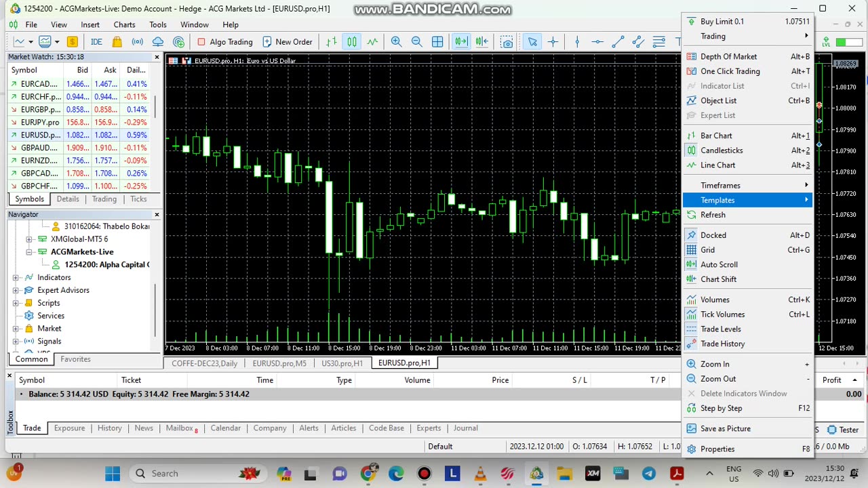The width and height of the screenshot is (868, 488).
Task: Open Properties from the context menu
Action: pos(748,449)
